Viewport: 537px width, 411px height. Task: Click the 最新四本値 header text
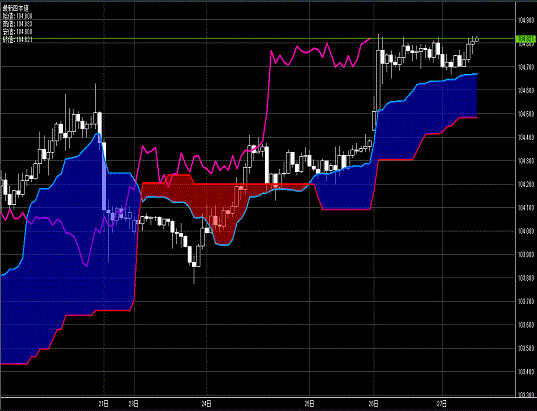click(x=15, y=8)
